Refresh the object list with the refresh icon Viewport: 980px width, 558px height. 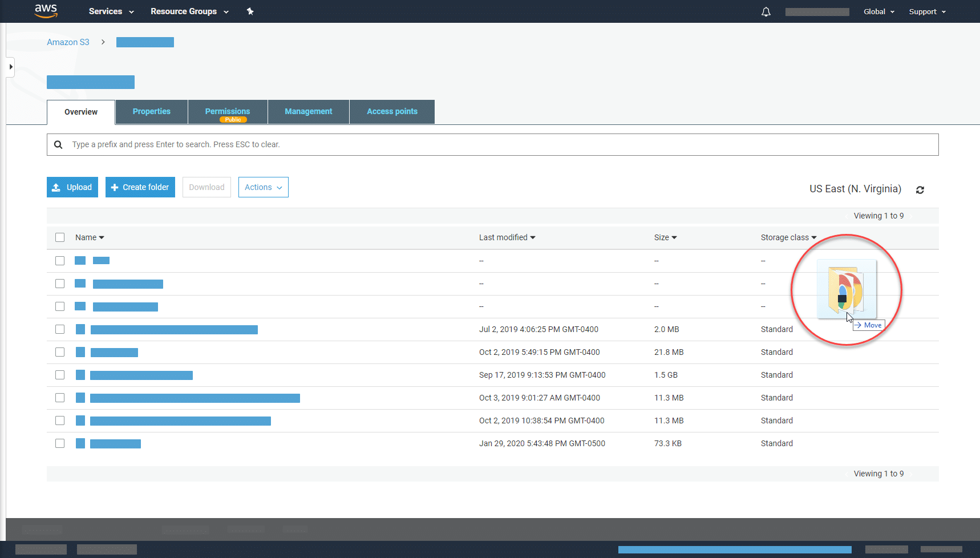tap(920, 189)
